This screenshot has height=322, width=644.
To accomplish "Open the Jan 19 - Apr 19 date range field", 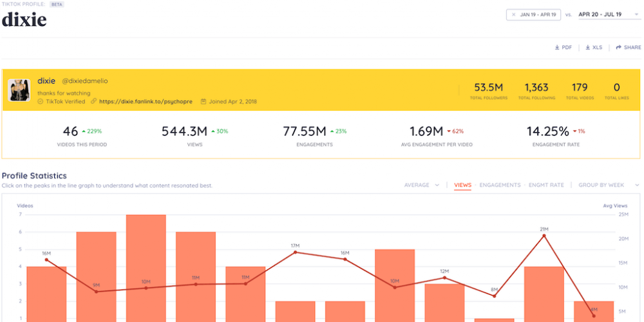I will [533, 14].
